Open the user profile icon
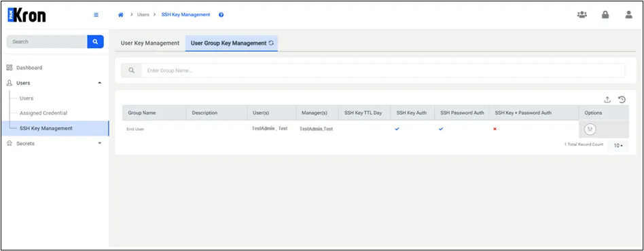This screenshot has height=251, width=644. click(628, 15)
